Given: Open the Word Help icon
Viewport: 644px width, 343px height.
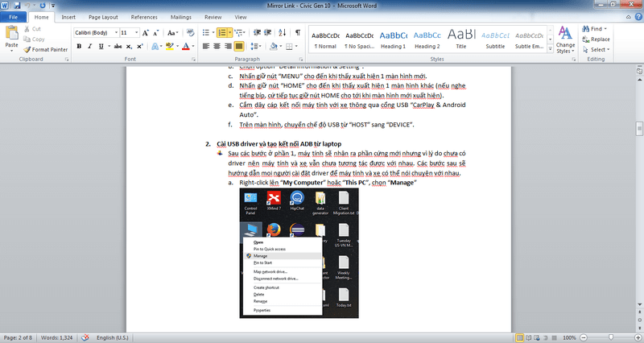Looking at the screenshot, I should point(636,16).
